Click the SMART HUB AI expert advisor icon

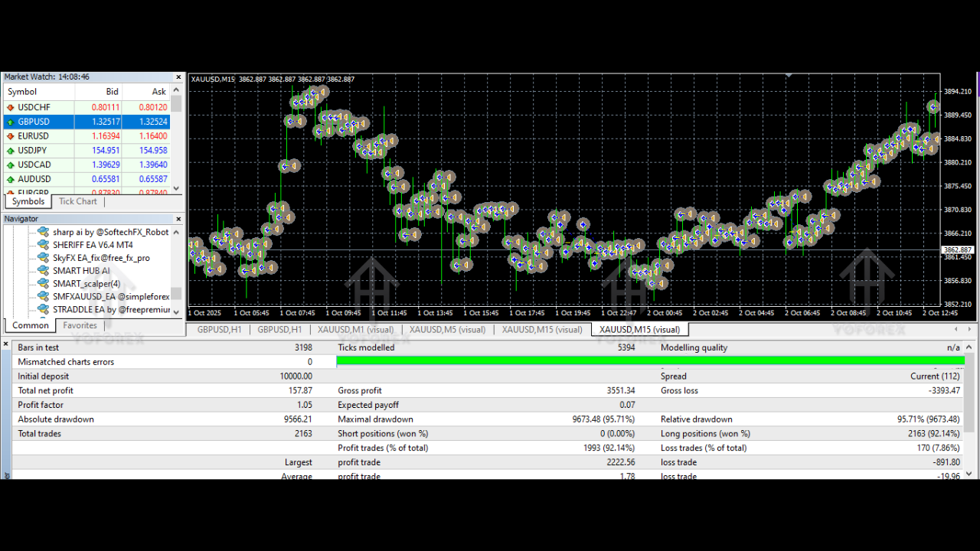[x=43, y=271]
